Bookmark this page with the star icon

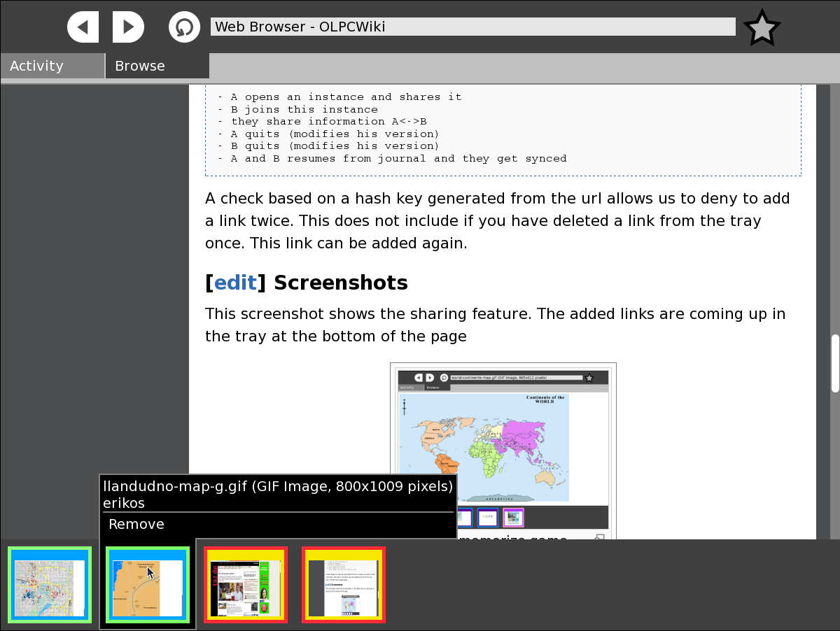point(762,28)
